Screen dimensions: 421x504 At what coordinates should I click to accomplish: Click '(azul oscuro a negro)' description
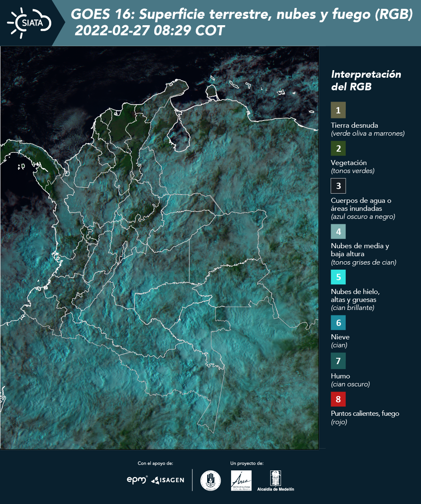363,217
